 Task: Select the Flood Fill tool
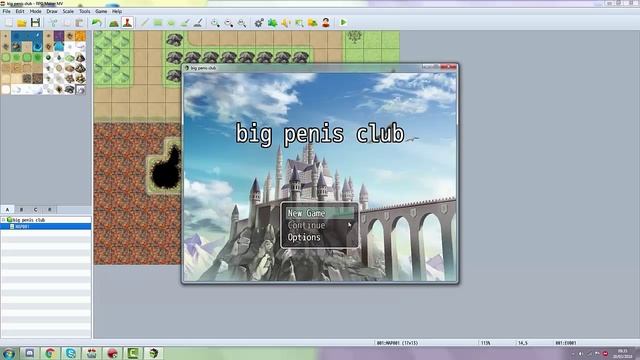coord(184,22)
